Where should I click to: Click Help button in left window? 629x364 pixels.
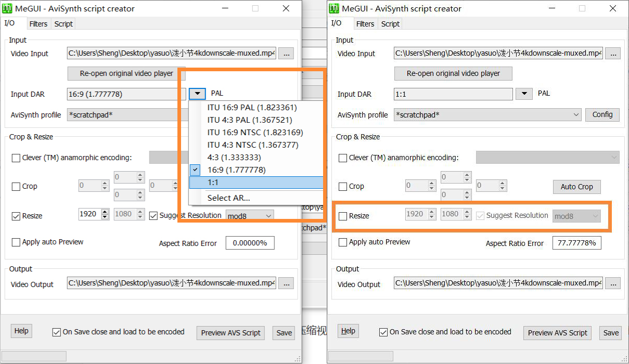click(x=21, y=331)
